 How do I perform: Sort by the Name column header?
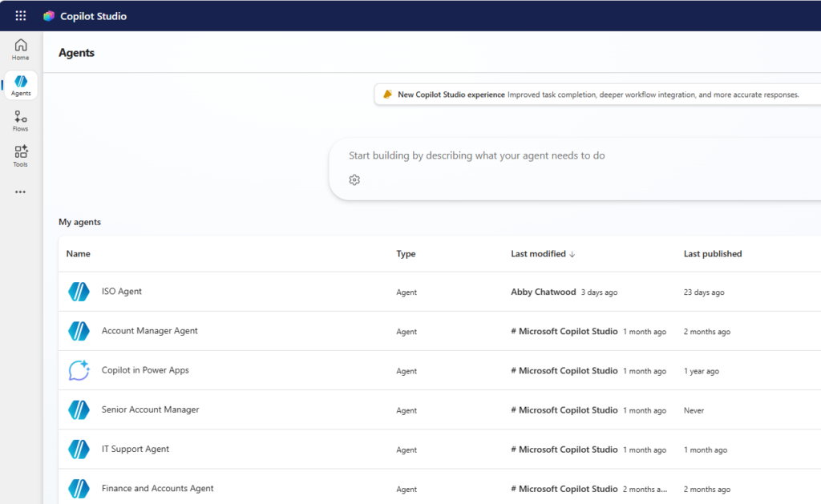coord(78,254)
